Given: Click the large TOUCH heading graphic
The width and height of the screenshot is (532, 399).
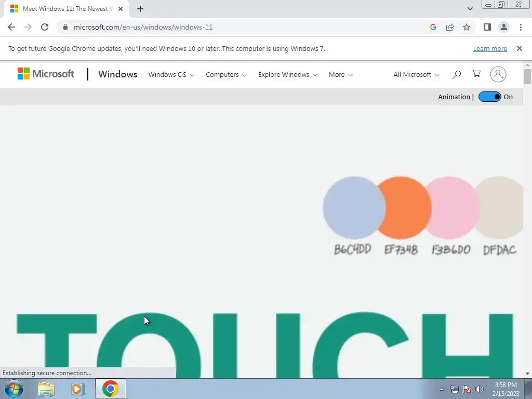Looking at the screenshot, I should [264, 345].
